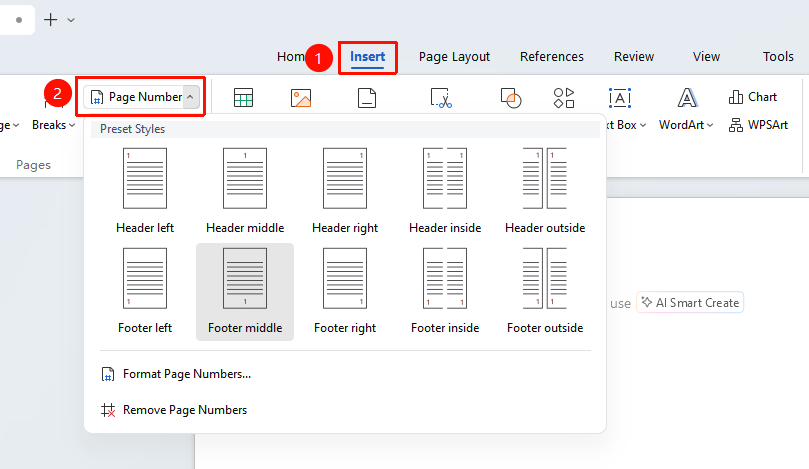Open the WPSArt tool
Image resolution: width=809 pixels, height=469 pixels.
click(758, 125)
